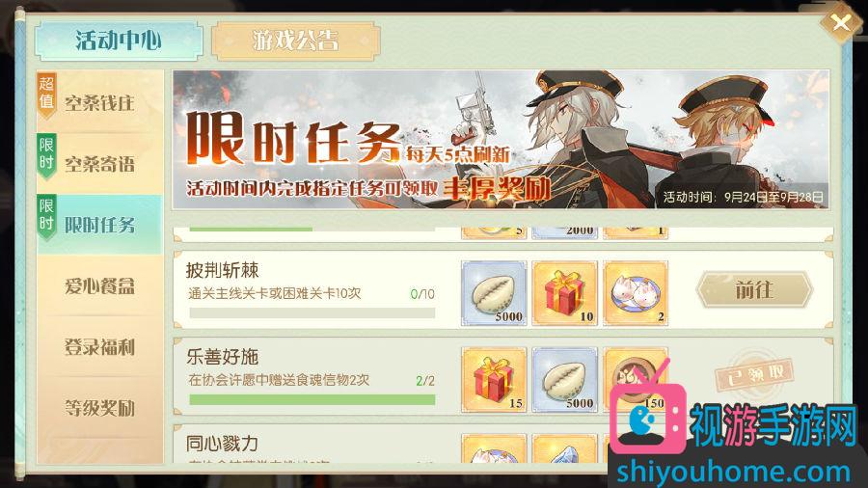Select the bunny bun plate reward labeled 2

point(636,292)
